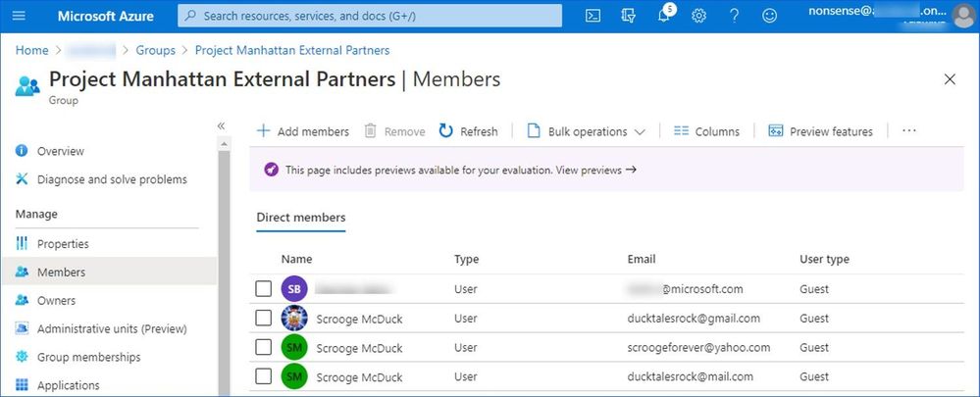Viewport: 980px width, 397px height.
Task: Click Guest in the ducktalesrock@gmail.com row
Action: [x=814, y=319]
